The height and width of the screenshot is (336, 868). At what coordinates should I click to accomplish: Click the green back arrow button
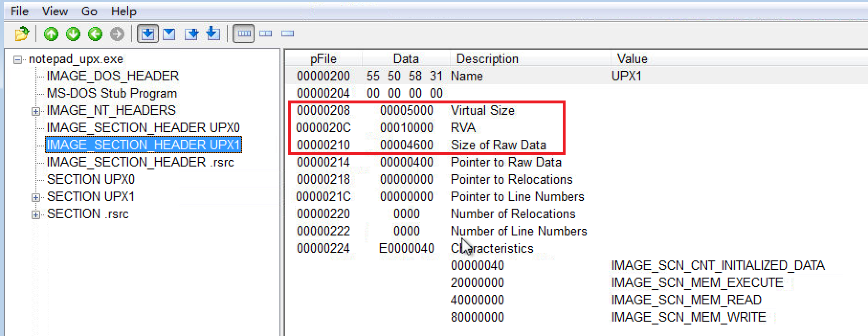(95, 34)
